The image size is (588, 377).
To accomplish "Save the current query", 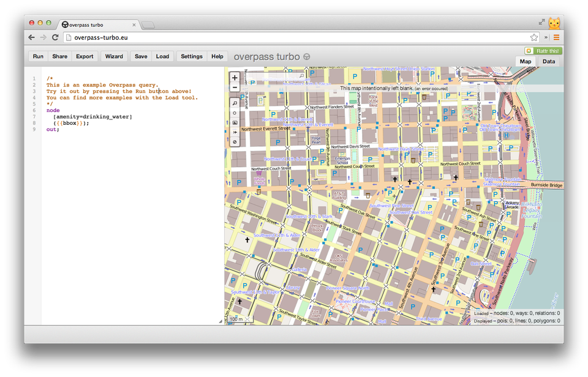I will coord(141,56).
